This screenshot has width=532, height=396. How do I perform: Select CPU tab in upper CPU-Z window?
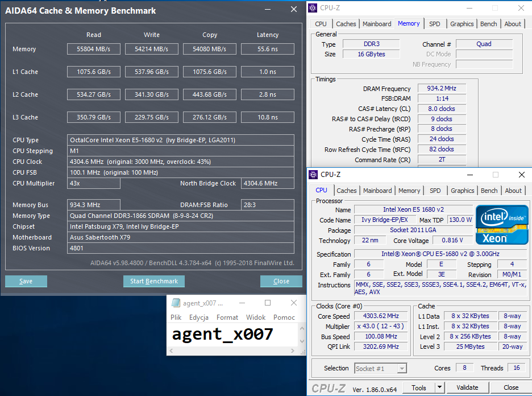pos(321,24)
